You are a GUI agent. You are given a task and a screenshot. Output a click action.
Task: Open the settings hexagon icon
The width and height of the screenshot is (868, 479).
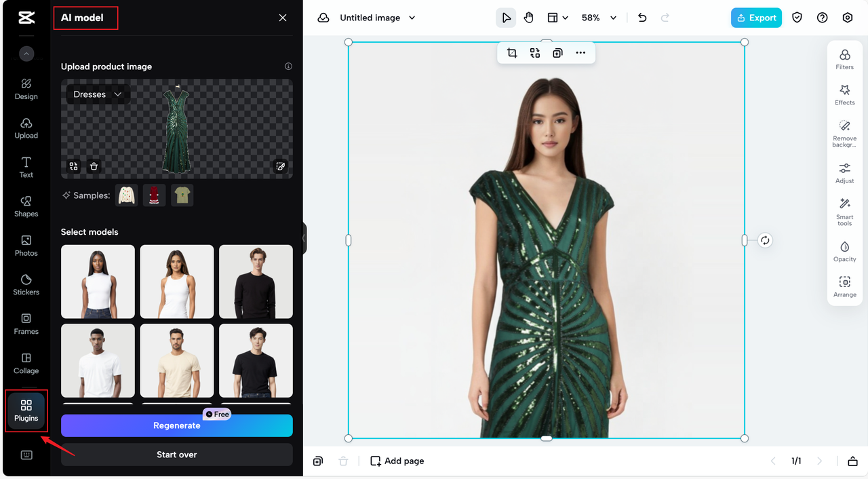coord(848,18)
